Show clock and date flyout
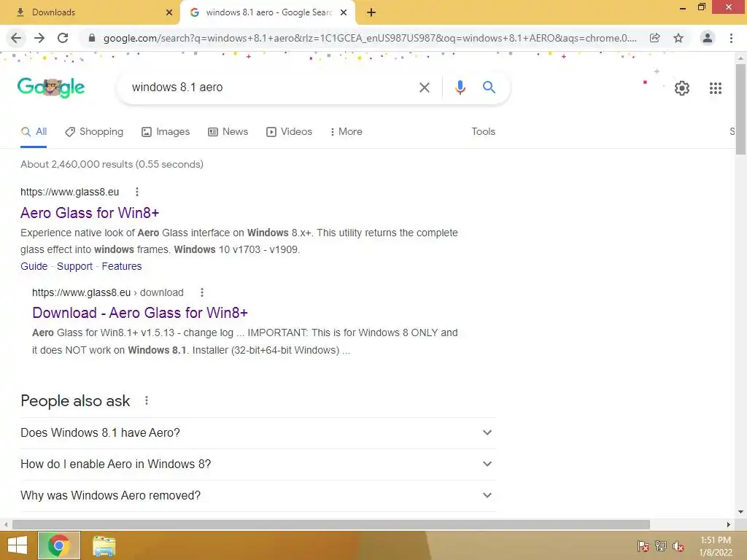The width and height of the screenshot is (747, 560). 716,546
